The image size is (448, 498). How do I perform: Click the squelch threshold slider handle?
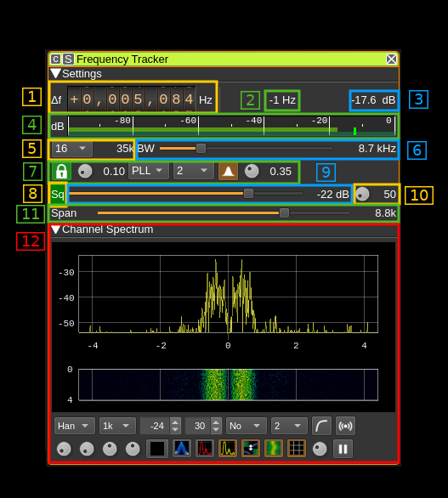pos(248,194)
